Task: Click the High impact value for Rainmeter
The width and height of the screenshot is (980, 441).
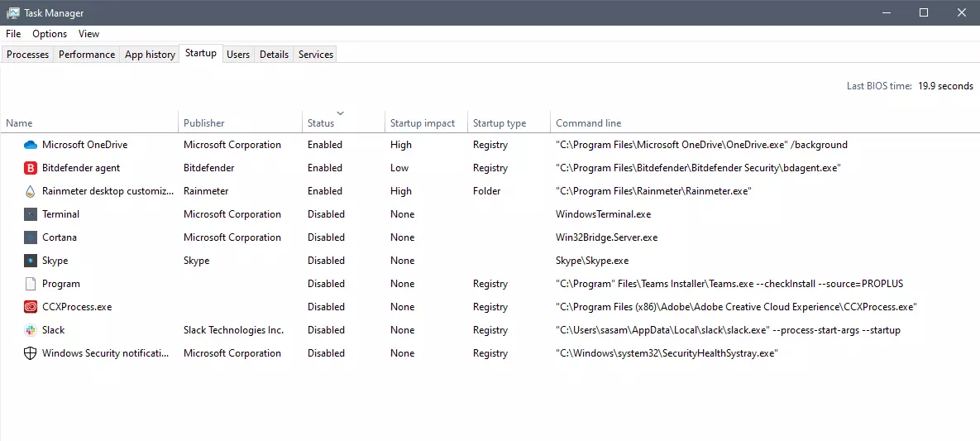Action: 400,191
